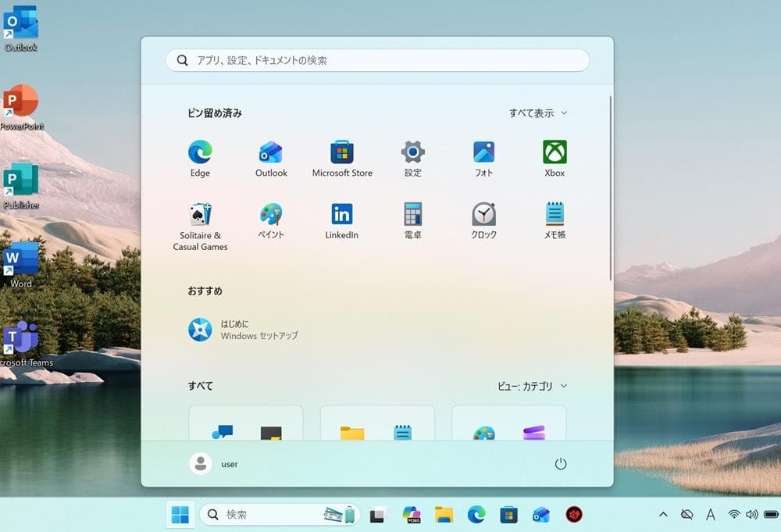The height and width of the screenshot is (532, 781).
Task: Click the power button in the Start menu
Action: click(562, 463)
